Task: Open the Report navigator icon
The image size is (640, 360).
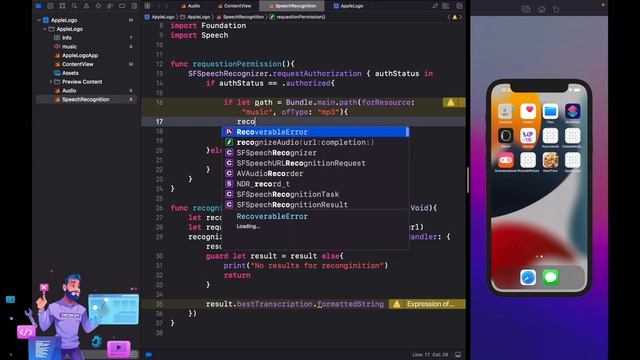Action: [x=134, y=6]
